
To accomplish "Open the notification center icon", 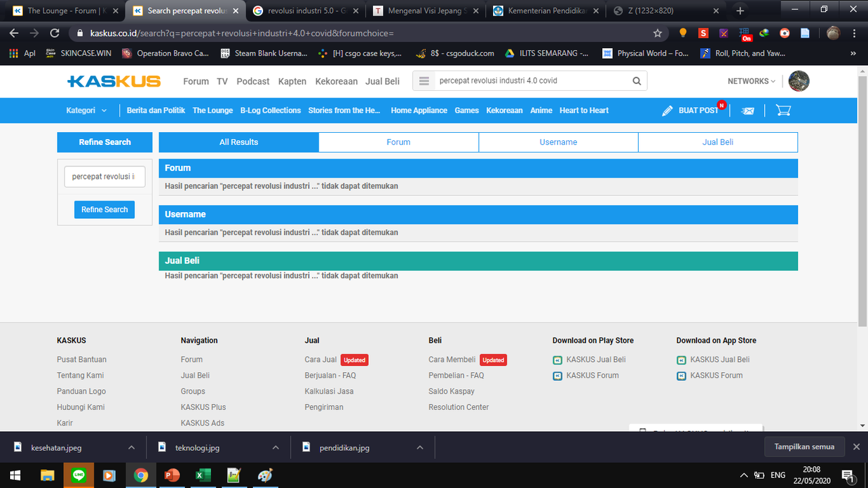I will [847, 475].
